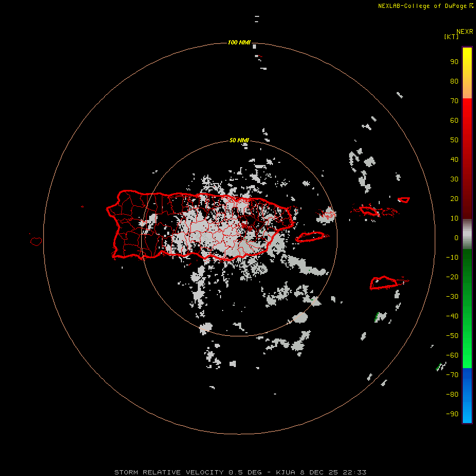This screenshot has width=476, height=476.
Task: Click the -30 value on the velocity scale
Action: 452,297
